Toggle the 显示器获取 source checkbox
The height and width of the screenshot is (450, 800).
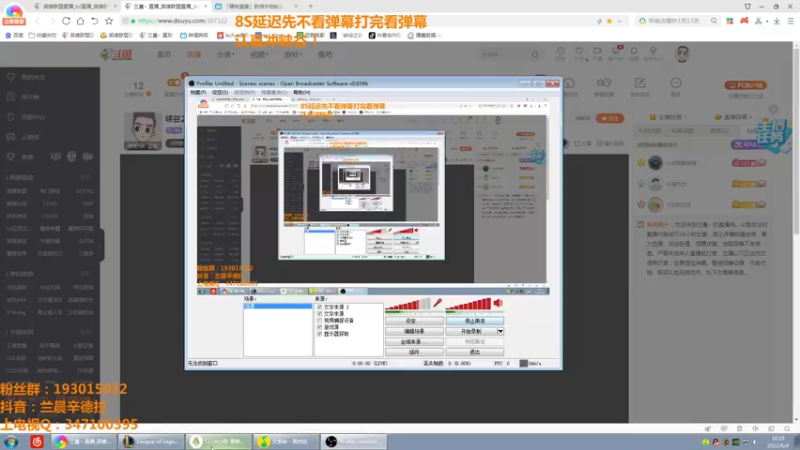tap(319, 334)
